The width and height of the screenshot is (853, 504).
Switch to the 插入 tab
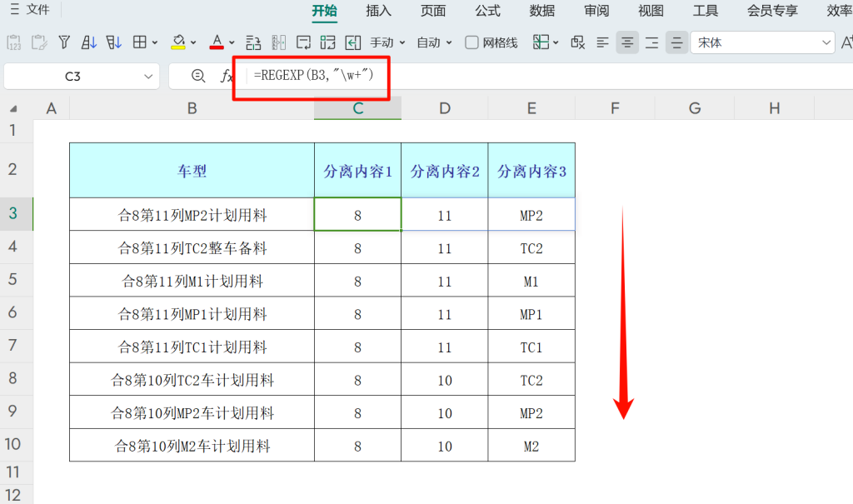pyautogui.click(x=379, y=10)
